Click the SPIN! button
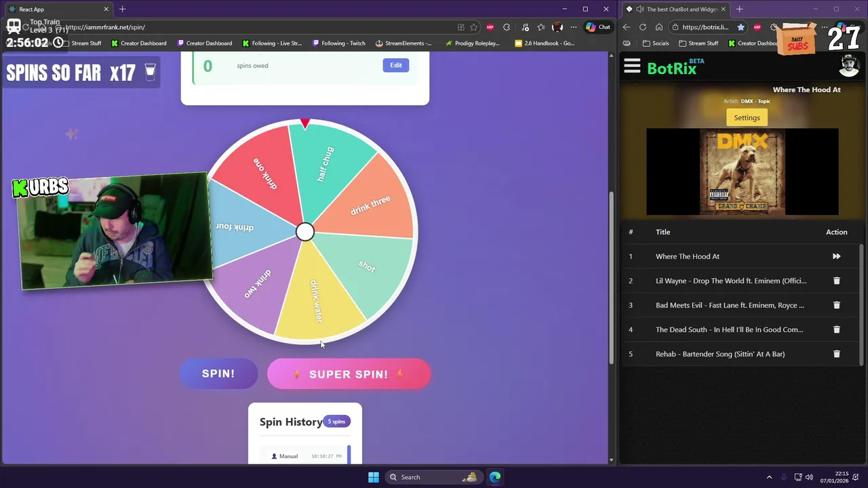 pyautogui.click(x=218, y=373)
